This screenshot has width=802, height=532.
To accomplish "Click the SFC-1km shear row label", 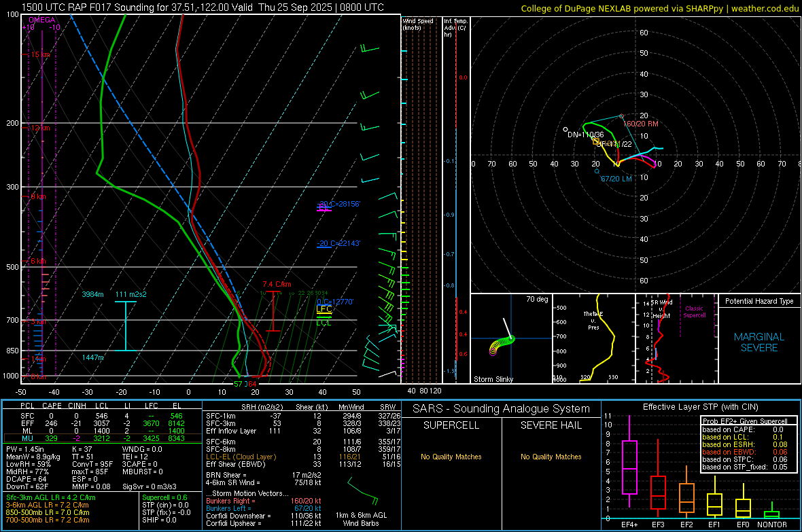I will 220,416.
